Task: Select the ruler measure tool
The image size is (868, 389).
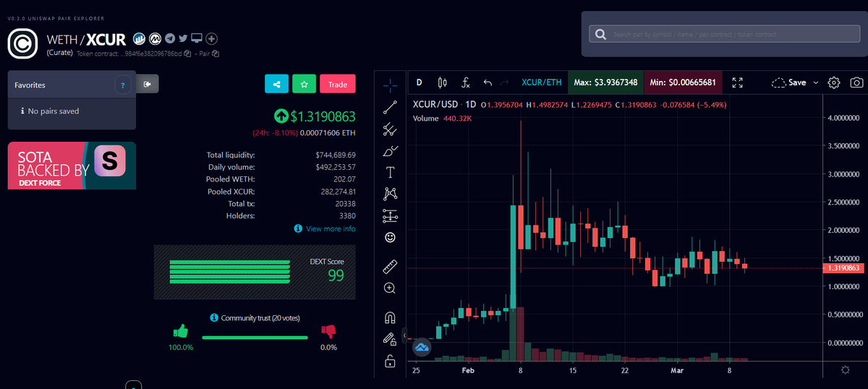Action: coord(390,267)
